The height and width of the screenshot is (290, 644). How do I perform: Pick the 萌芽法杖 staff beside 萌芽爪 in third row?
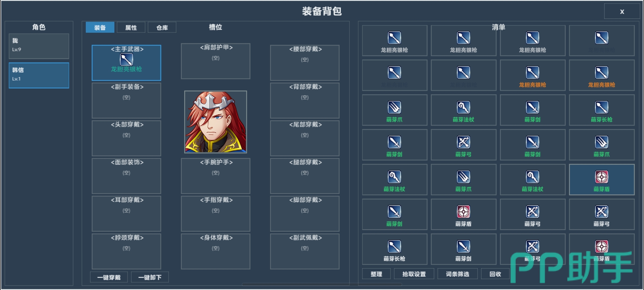tap(463, 110)
